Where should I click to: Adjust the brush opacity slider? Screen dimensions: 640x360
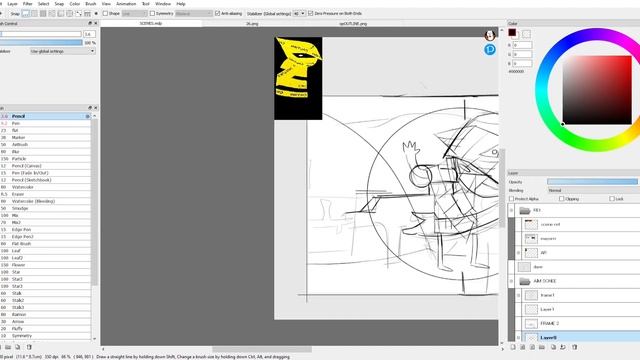pyautogui.click(x=41, y=42)
